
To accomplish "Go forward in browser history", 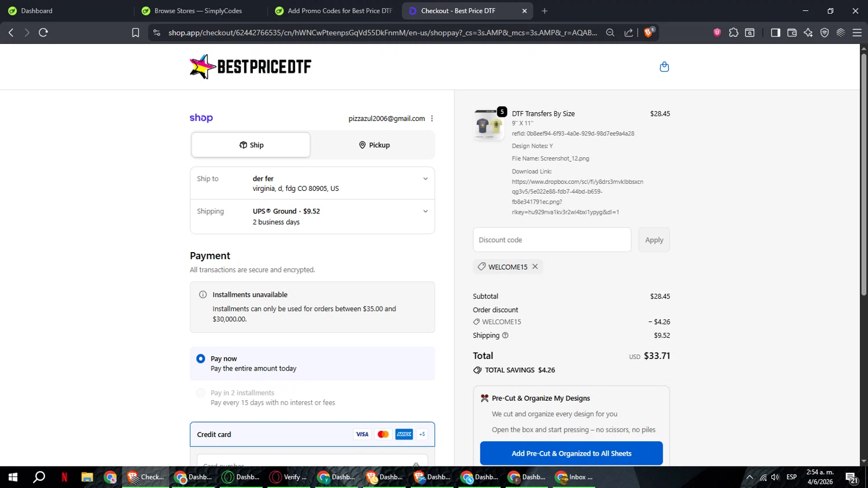I will (27, 32).
